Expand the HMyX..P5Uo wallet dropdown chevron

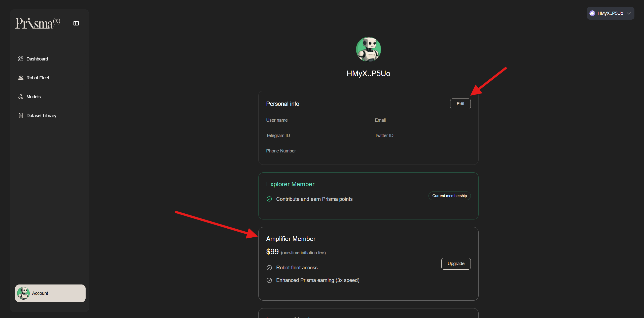click(x=629, y=13)
